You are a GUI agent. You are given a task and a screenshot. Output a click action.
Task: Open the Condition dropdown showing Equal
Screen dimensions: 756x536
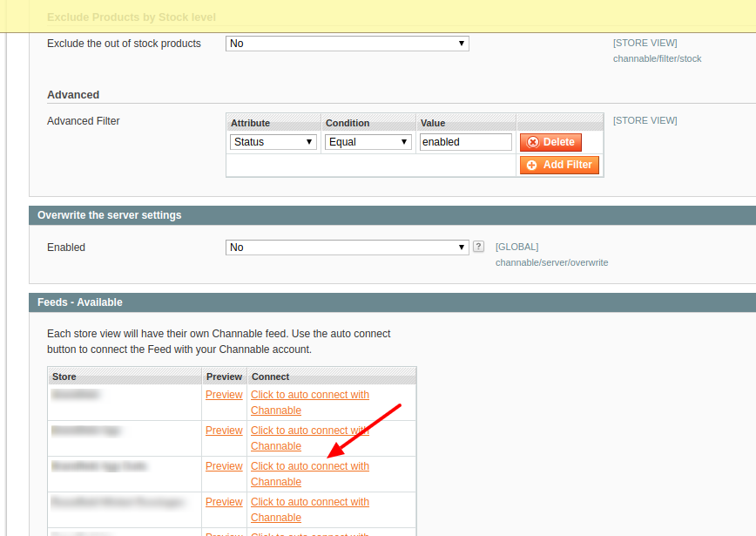pyautogui.click(x=368, y=141)
